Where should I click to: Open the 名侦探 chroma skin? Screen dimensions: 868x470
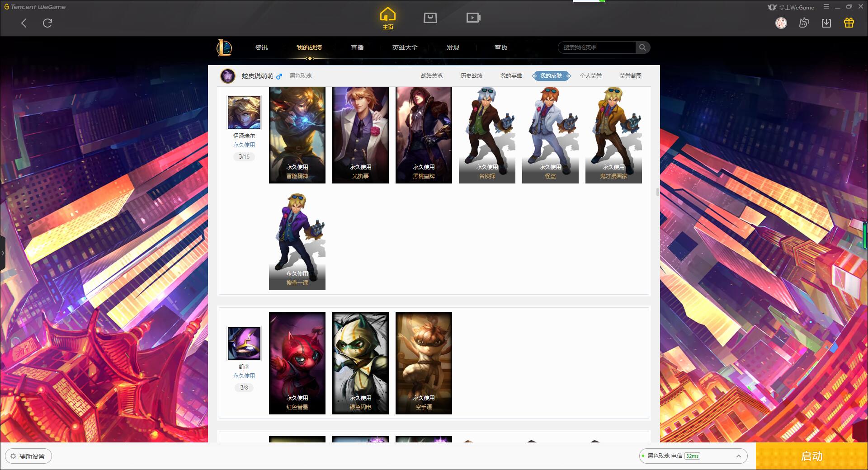pyautogui.click(x=487, y=135)
